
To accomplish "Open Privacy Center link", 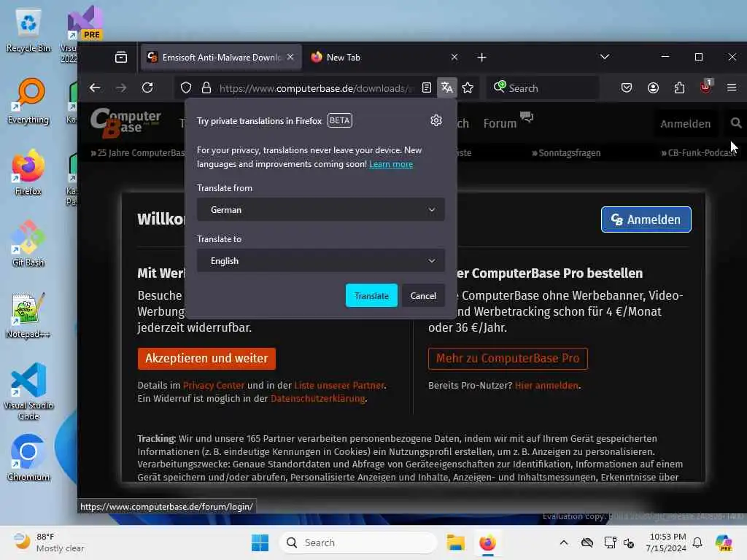I will point(214,385).
